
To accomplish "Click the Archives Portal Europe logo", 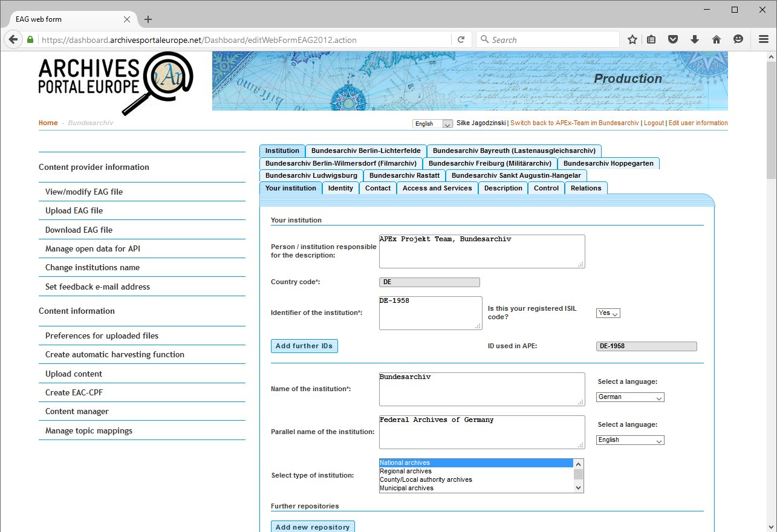I will click(115, 83).
